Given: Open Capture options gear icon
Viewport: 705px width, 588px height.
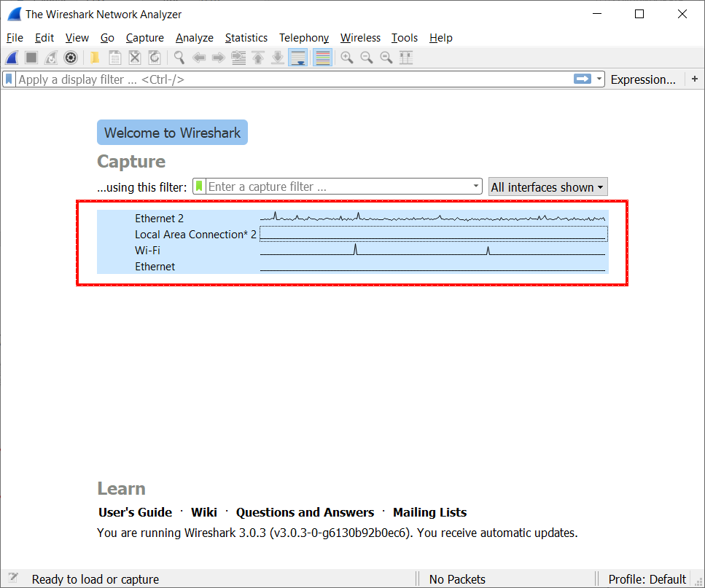Looking at the screenshot, I should 71,58.
